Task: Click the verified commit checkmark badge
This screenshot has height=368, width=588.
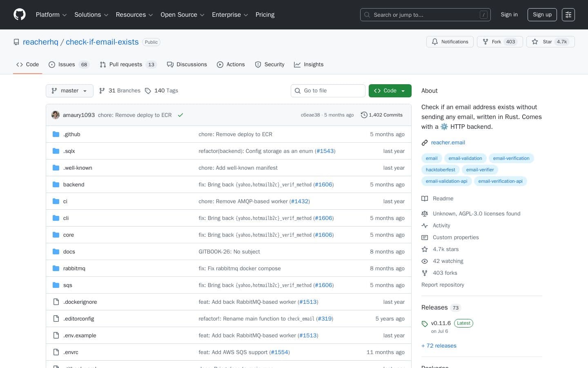Action: coord(180,115)
